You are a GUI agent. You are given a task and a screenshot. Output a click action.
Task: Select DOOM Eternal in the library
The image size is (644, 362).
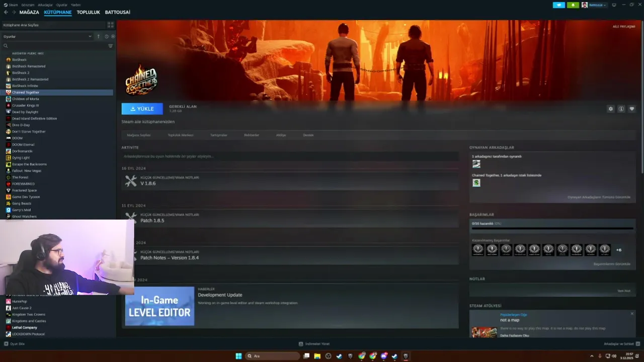pos(23,145)
